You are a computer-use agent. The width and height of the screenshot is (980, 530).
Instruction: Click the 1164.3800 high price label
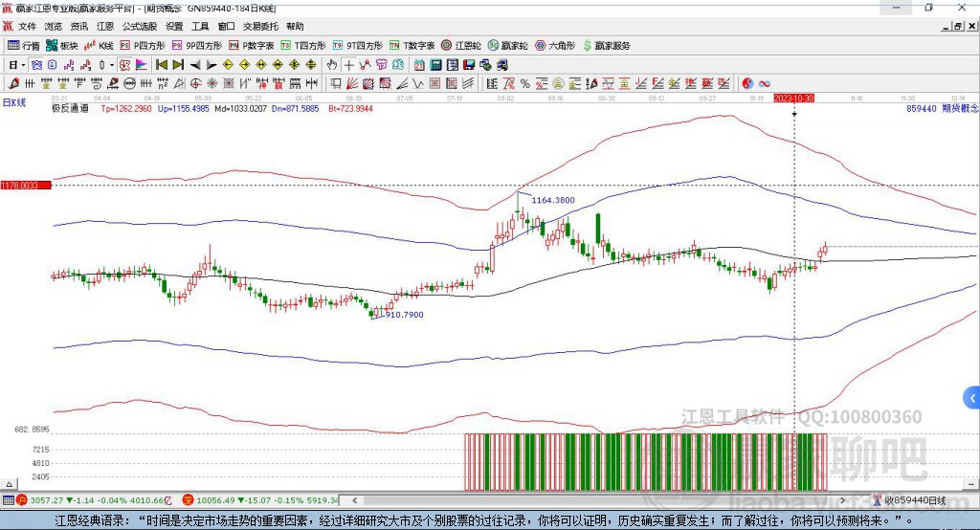point(553,200)
